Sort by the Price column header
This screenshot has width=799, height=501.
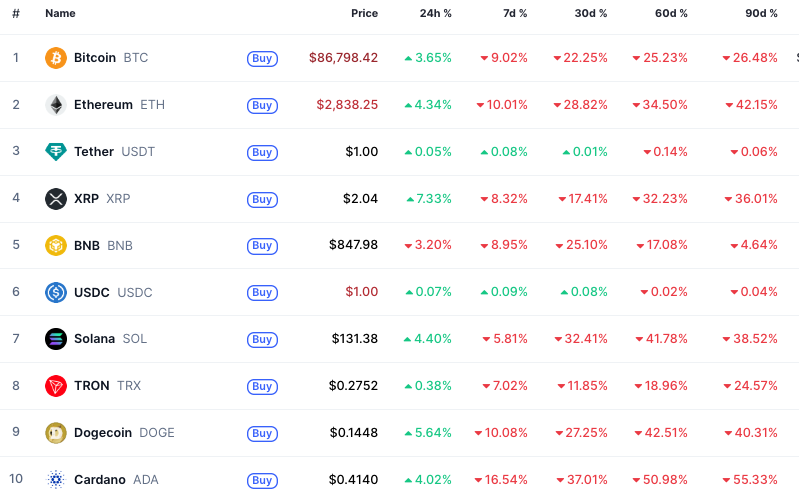(x=364, y=14)
